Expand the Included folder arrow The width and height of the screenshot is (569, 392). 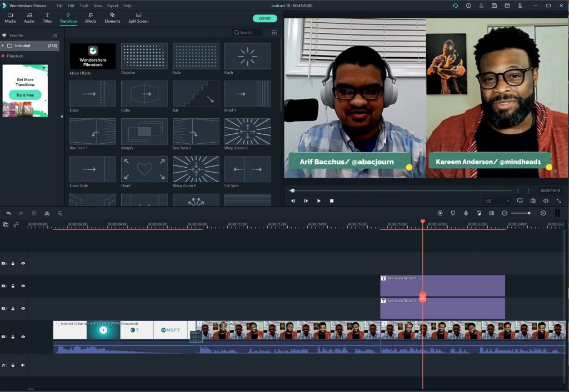pos(3,46)
